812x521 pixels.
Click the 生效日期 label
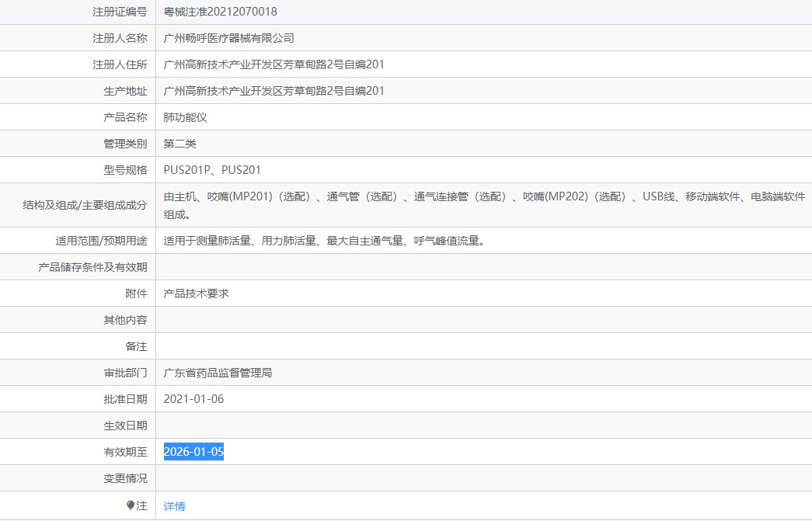(125, 425)
